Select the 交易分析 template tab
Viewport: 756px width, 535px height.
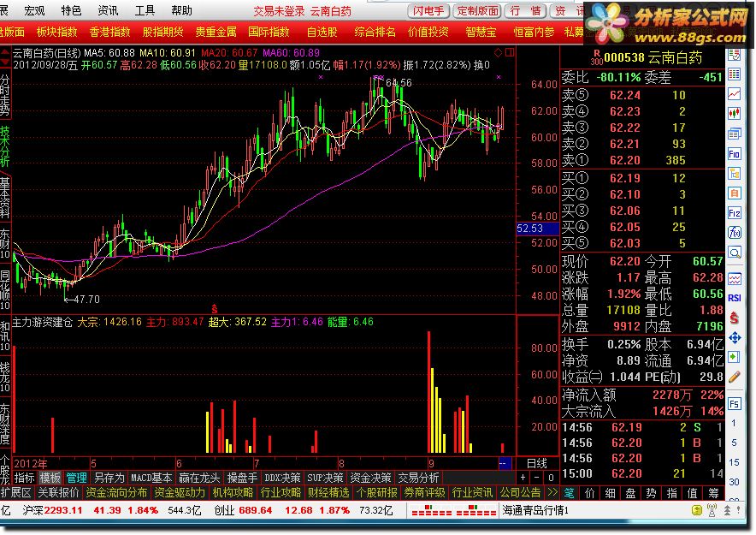(x=418, y=478)
